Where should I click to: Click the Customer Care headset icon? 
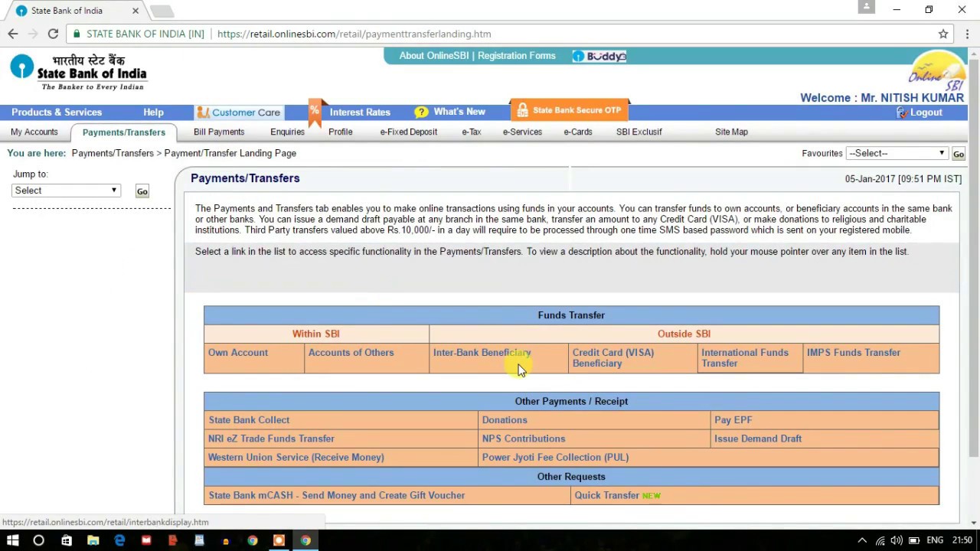tap(203, 112)
